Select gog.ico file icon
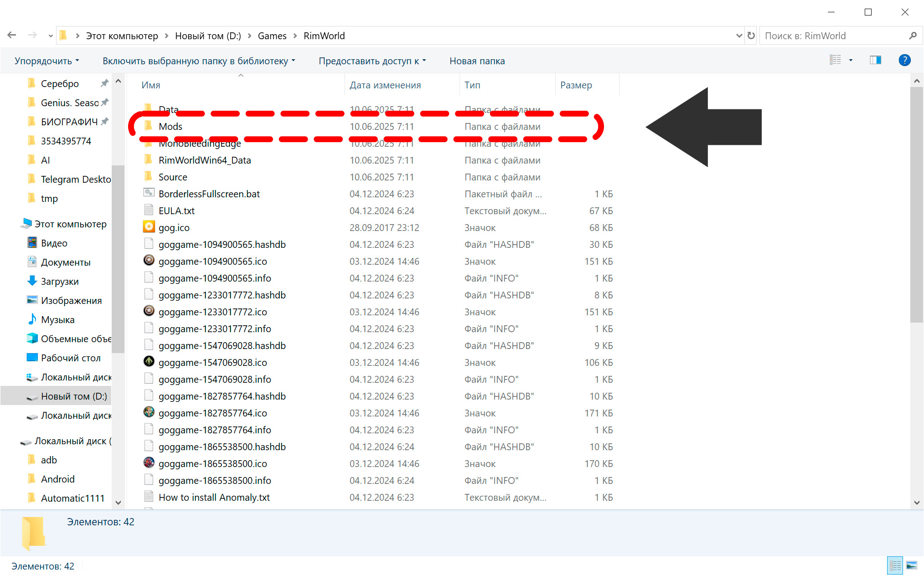This screenshot has width=924, height=575. pyautogui.click(x=149, y=227)
